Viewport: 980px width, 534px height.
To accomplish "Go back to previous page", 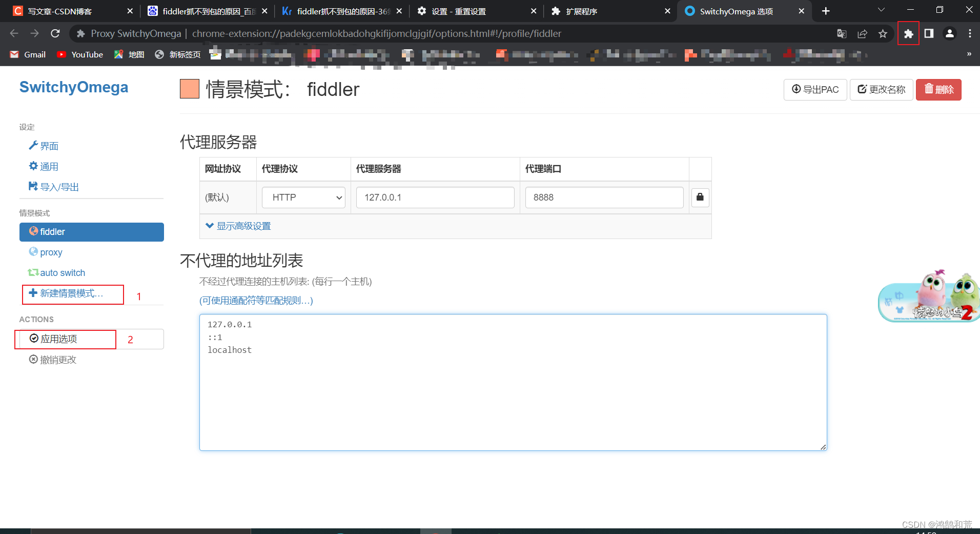I will [x=14, y=34].
